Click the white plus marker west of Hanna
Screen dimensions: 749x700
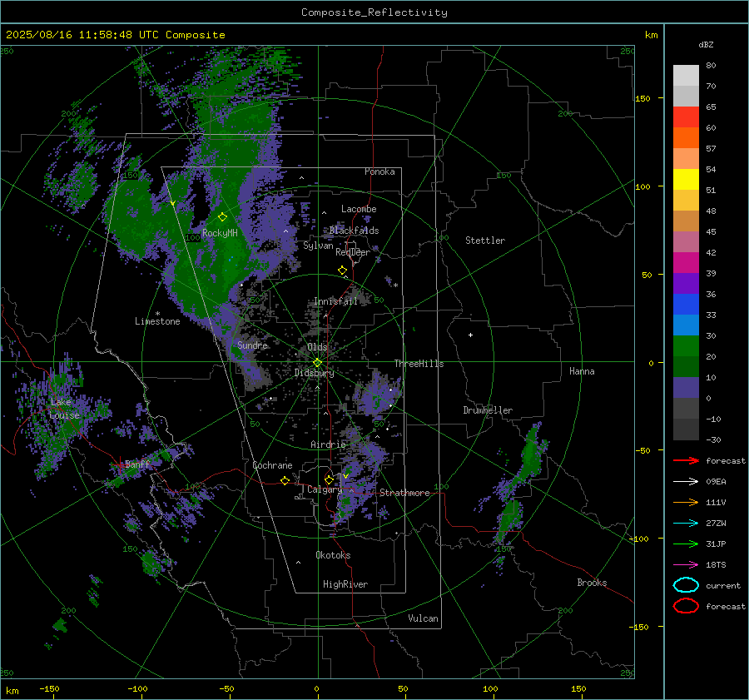point(470,335)
